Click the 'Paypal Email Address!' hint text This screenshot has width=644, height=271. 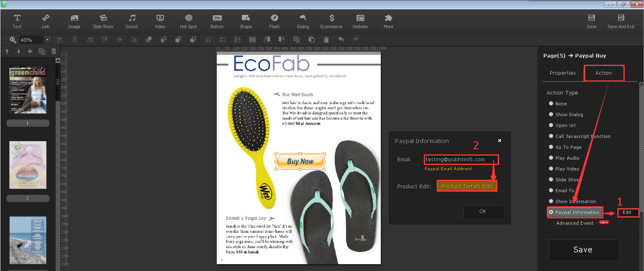[448, 169]
